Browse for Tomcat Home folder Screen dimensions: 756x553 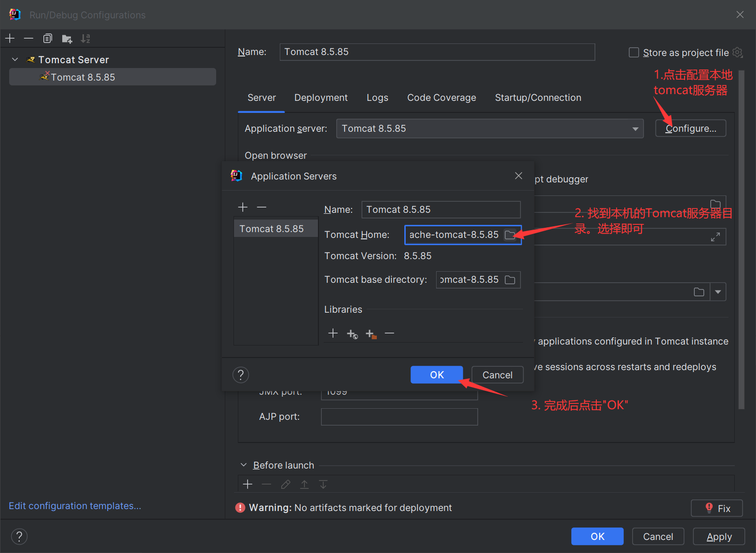pyautogui.click(x=510, y=235)
